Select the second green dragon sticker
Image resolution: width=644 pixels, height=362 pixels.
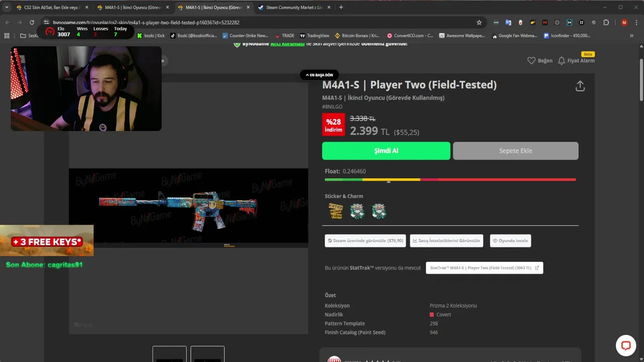tap(357, 211)
